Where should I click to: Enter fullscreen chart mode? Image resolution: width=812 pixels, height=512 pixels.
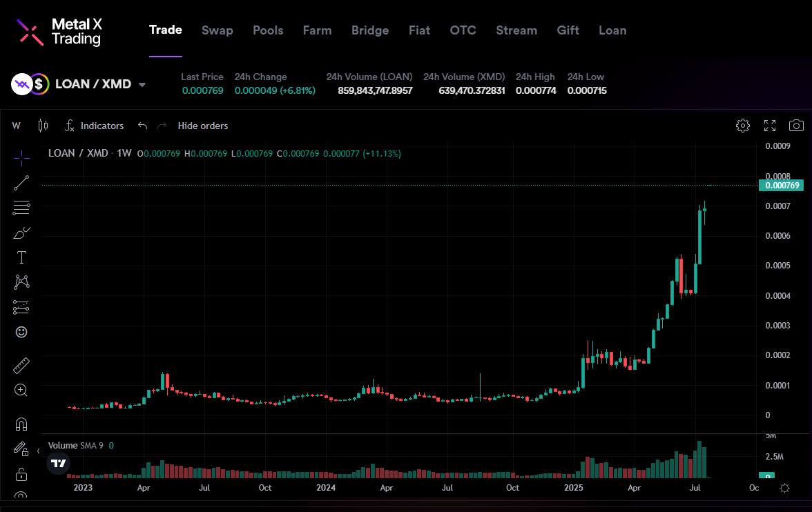[x=769, y=126]
